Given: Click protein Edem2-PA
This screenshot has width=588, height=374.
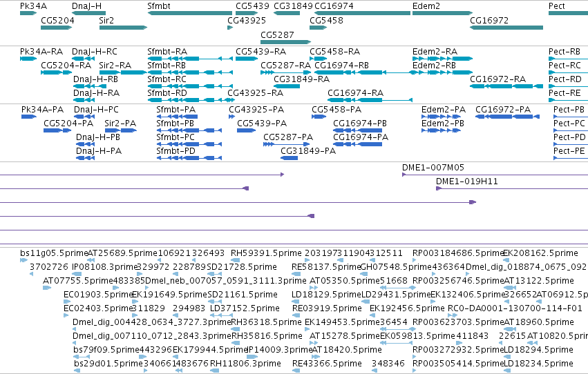Looking at the screenshot, I should point(441,117).
